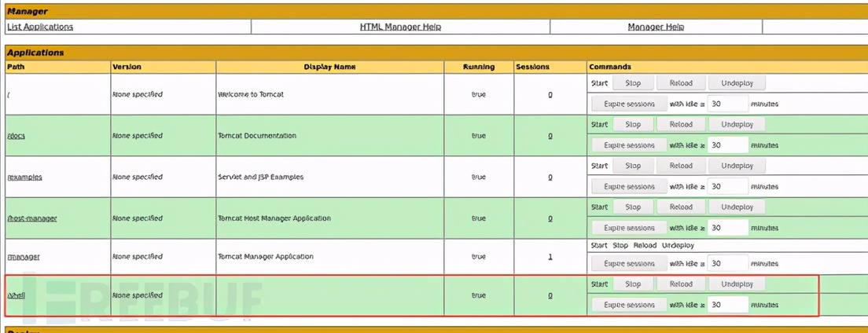This screenshot has height=333, width=868.
Task: Open sessions count for Tomcat Host Manager
Action: (x=550, y=218)
